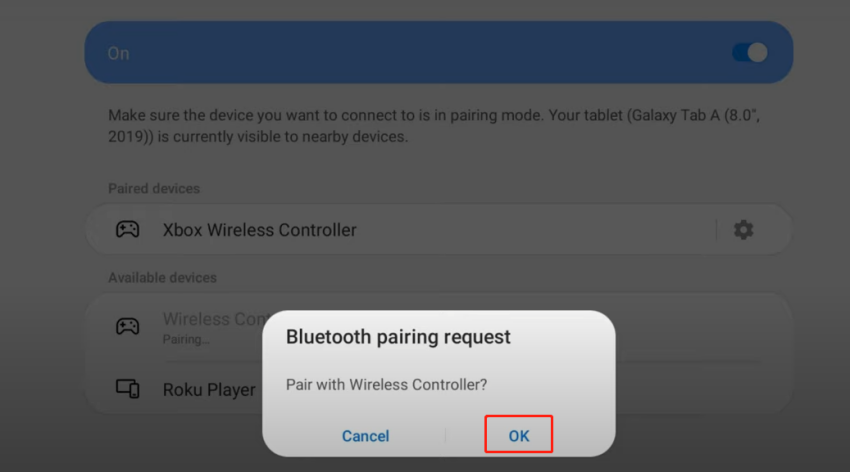The width and height of the screenshot is (850, 472).
Task: Click the "Pair with Wireless Controller?" message
Action: [x=386, y=384]
